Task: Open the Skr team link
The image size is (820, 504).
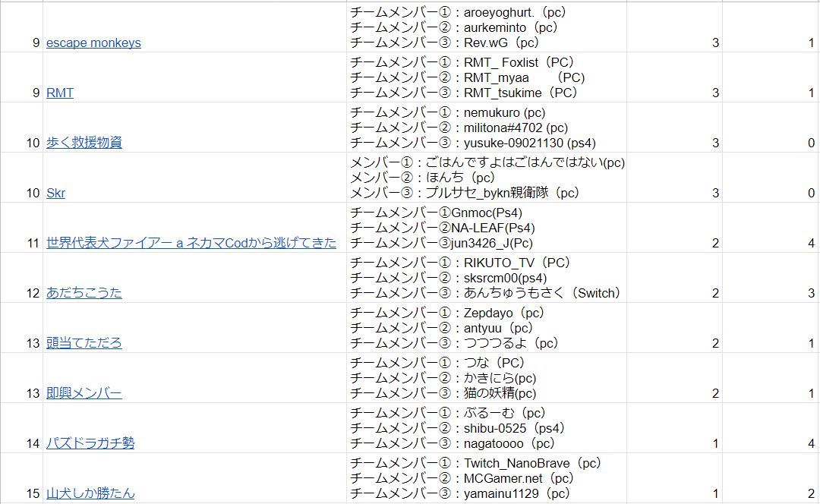Action: point(56,193)
